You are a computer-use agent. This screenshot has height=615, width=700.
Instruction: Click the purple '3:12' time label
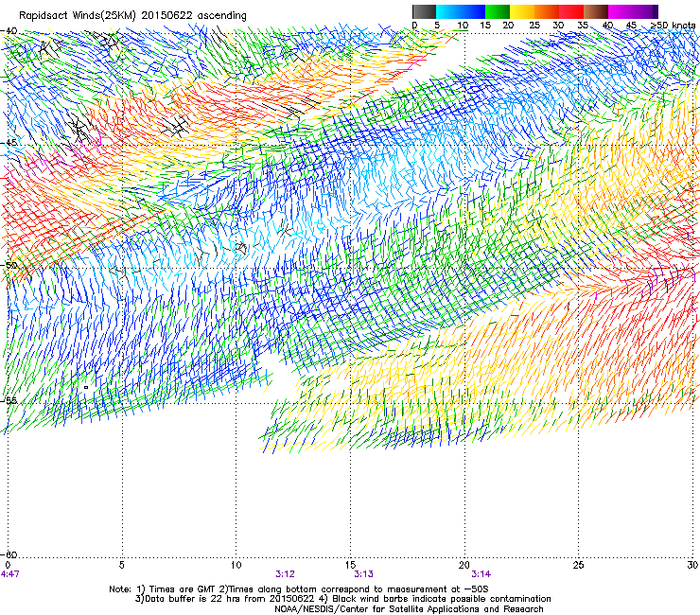click(285, 574)
